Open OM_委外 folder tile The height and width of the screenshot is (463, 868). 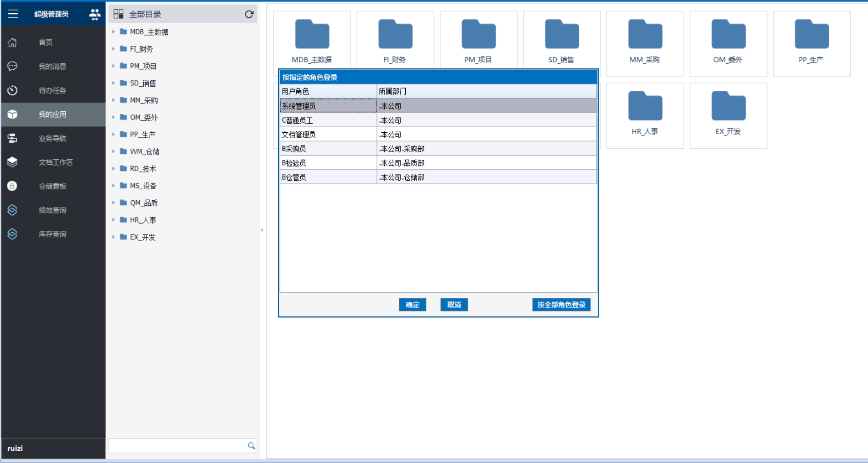tap(728, 44)
